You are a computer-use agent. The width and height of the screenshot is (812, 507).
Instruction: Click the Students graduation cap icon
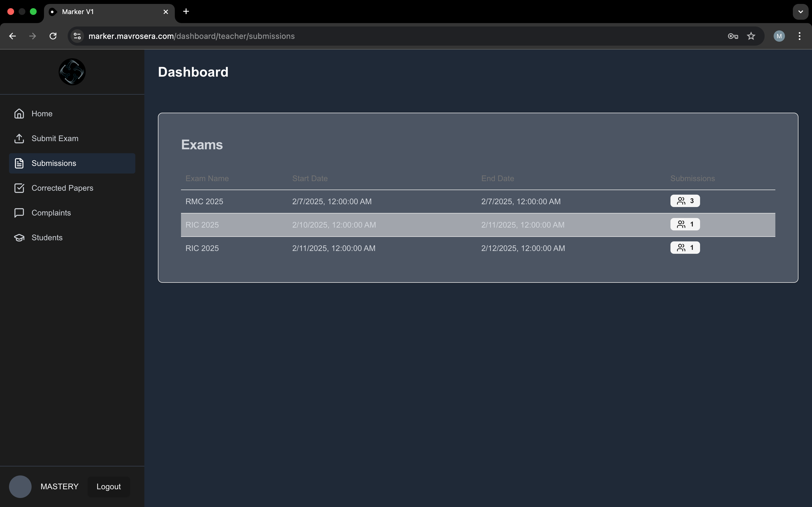pos(19,238)
